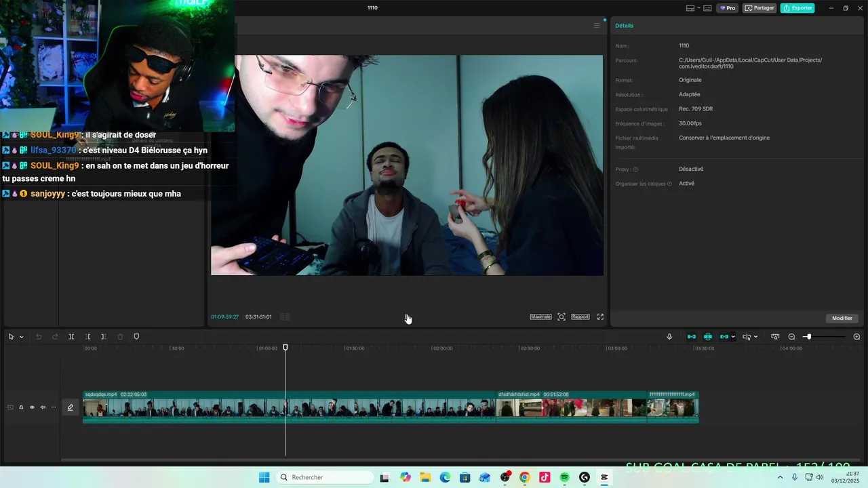Click the grid icon next to total duration

[x=285, y=317]
